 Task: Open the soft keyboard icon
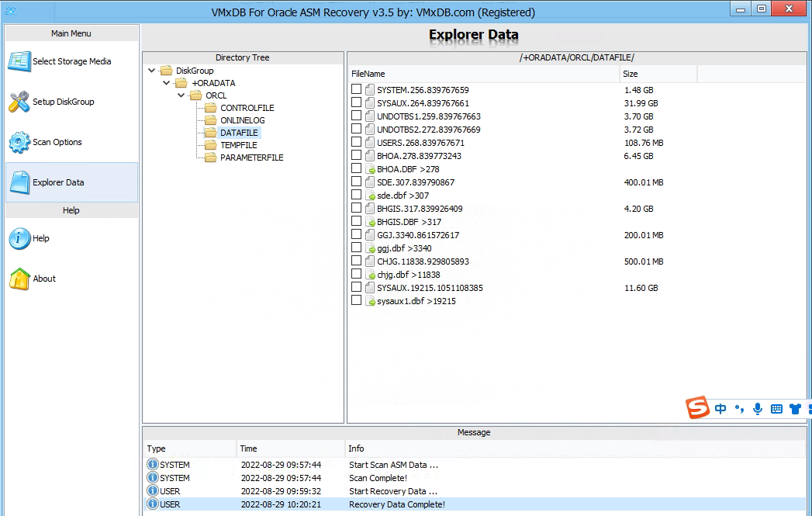pos(777,409)
